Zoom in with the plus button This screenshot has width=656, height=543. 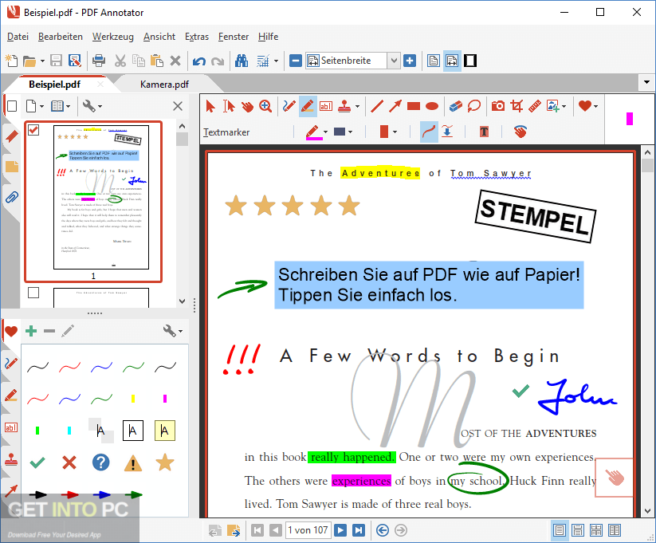[x=410, y=61]
